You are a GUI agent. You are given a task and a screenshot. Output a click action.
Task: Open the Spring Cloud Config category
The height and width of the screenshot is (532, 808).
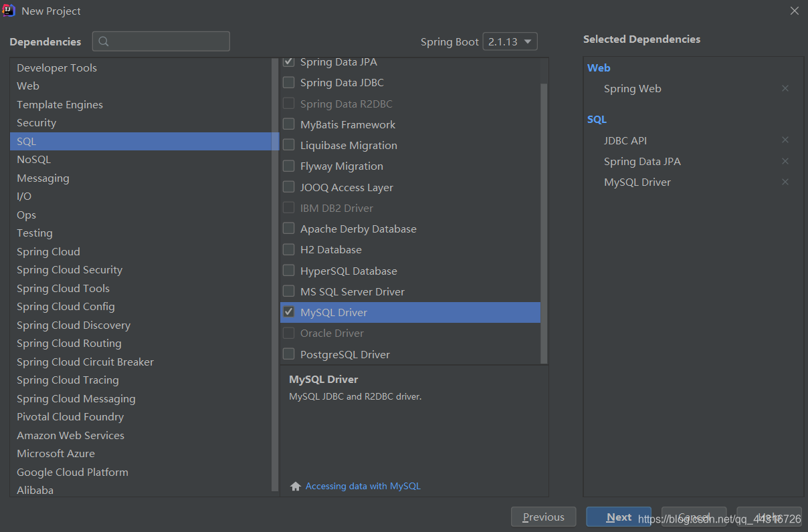click(x=66, y=307)
